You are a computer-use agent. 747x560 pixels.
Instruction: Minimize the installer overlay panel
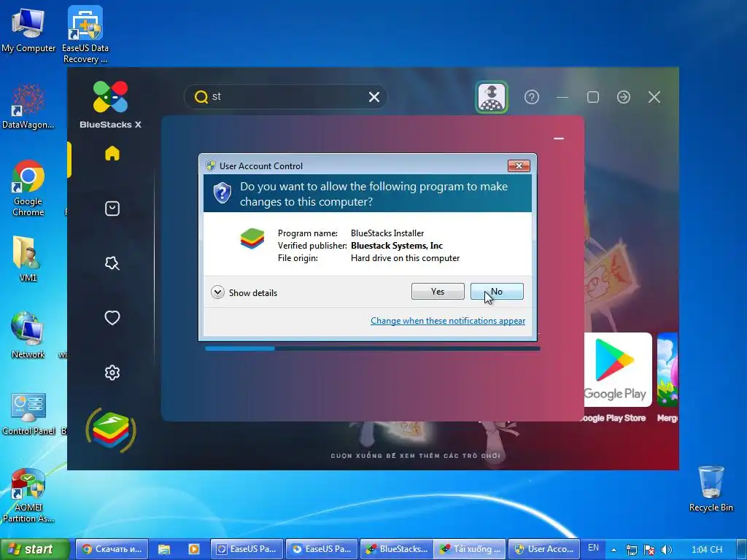[559, 139]
